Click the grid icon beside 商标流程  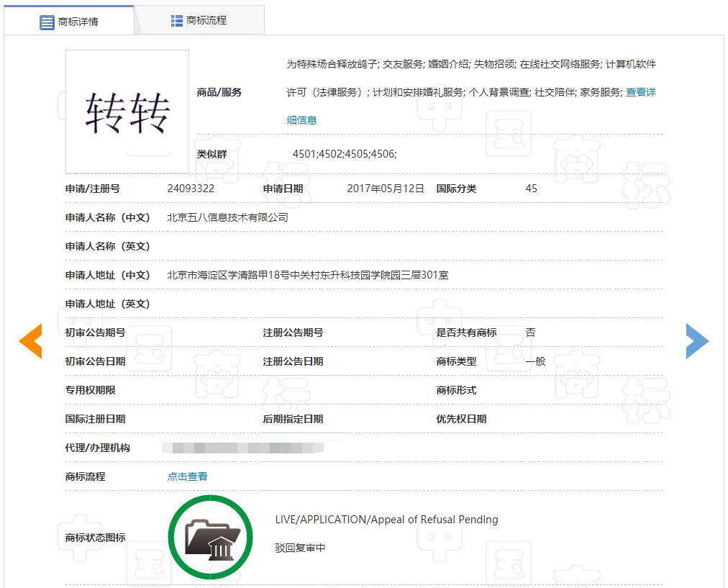click(176, 21)
